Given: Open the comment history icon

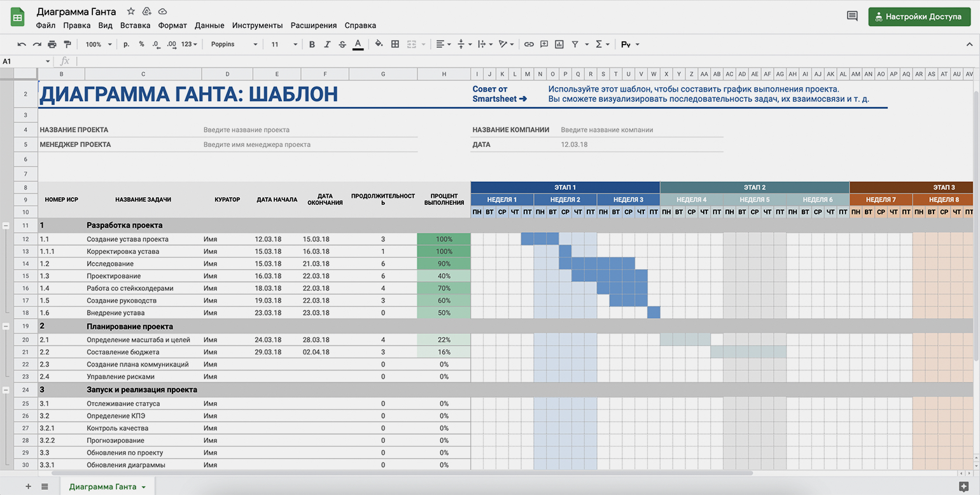Looking at the screenshot, I should (x=852, y=17).
